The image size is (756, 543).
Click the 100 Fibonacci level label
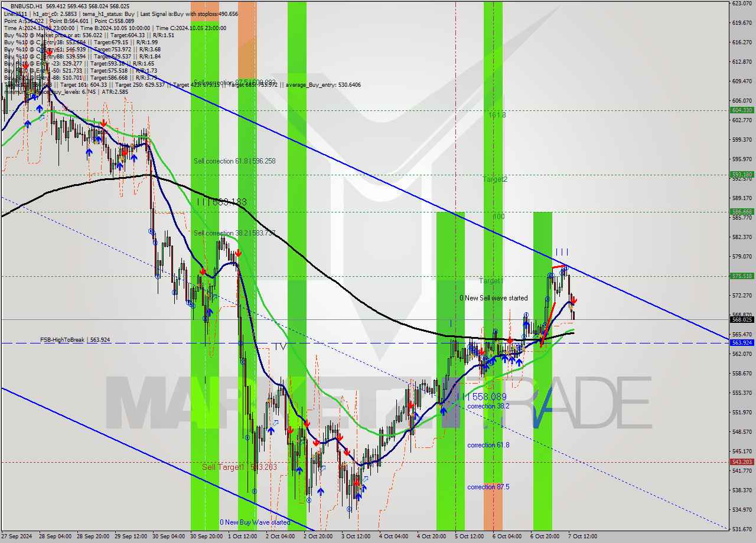pyautogui.click(x=498, y=217)
